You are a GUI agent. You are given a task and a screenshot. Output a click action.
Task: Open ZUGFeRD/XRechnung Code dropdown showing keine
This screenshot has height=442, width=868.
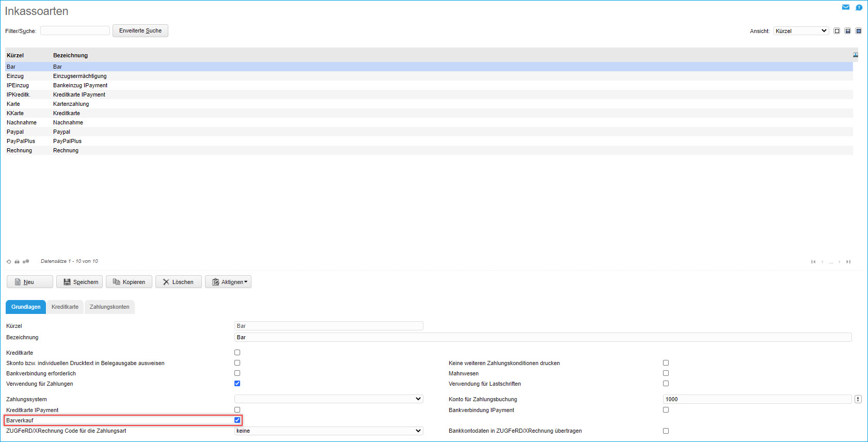point(329,431)
